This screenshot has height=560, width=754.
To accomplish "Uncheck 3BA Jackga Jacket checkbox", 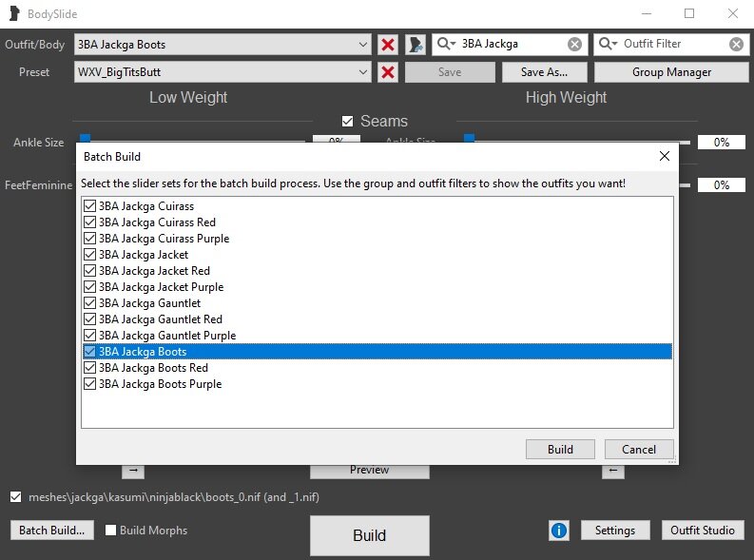I will pos(90,254).
